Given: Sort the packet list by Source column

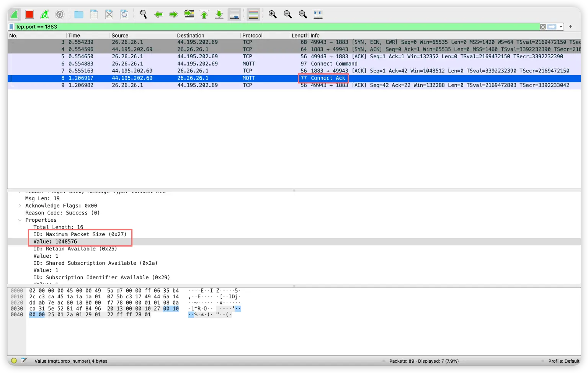Looking at the screenshot, I should [x=120, y=35].
